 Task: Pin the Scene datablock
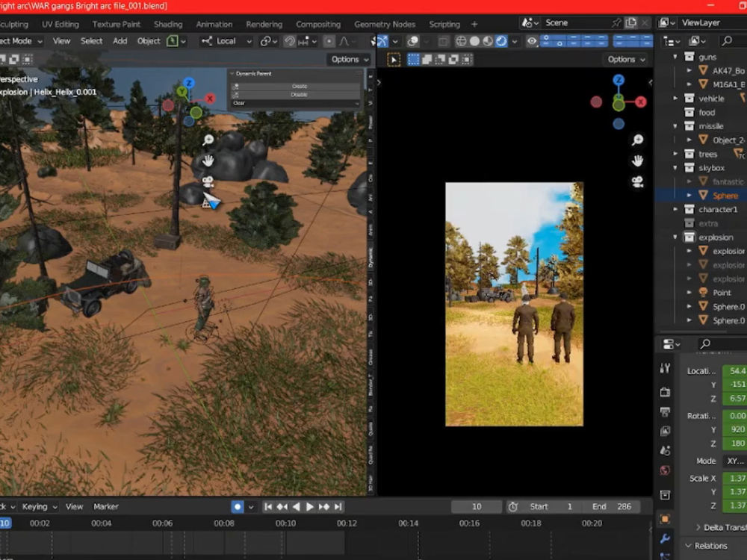[x=616, y=23]
